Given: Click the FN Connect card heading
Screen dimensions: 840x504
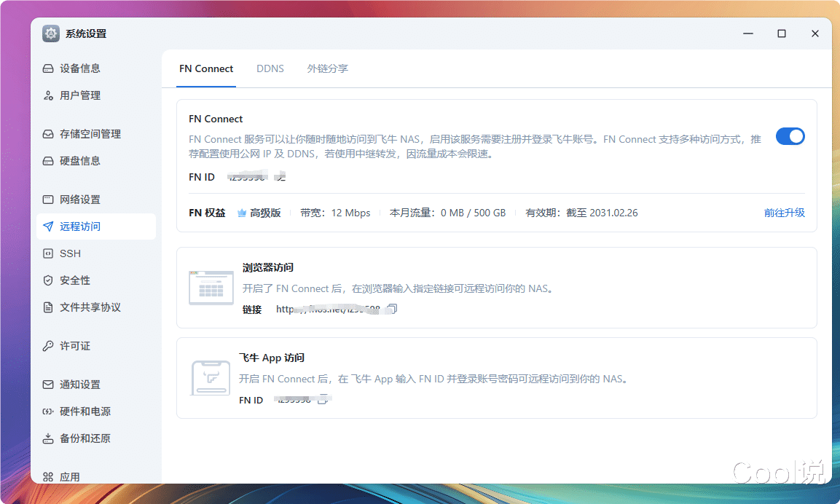Looking at the screenshot, I should [216, 119].
